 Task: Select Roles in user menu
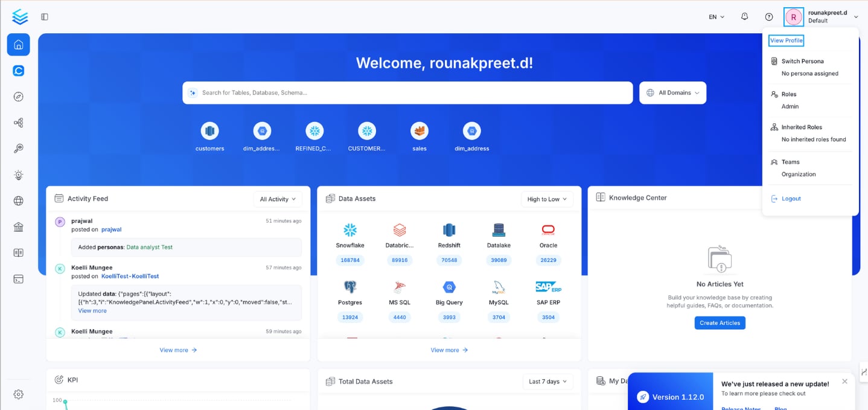pyautogui.click(x=789, y=94)
